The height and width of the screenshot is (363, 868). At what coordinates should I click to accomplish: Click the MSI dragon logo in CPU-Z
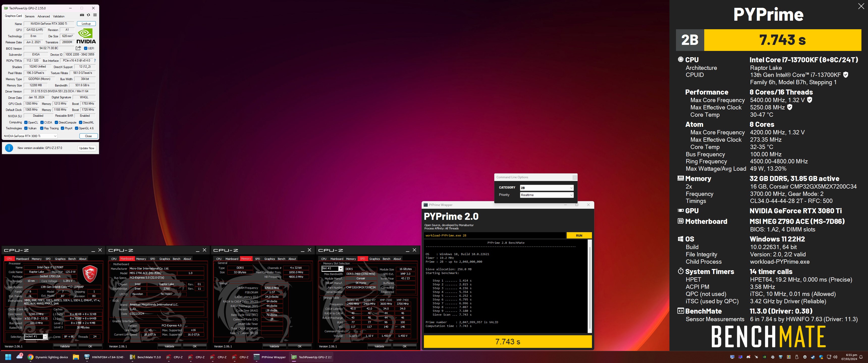click(x=90, y=274)
